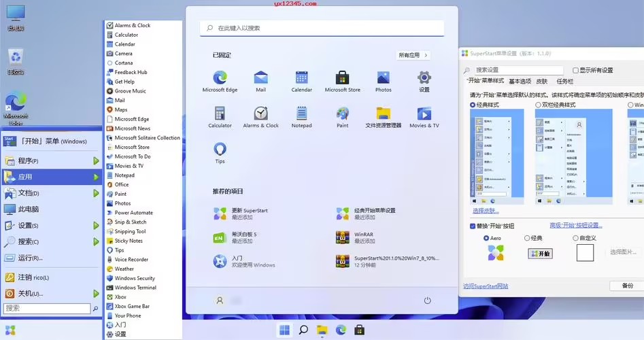644x340 pixels.
Task: Select 注销 rico(L) menu entry
Action: click(52, 277)
